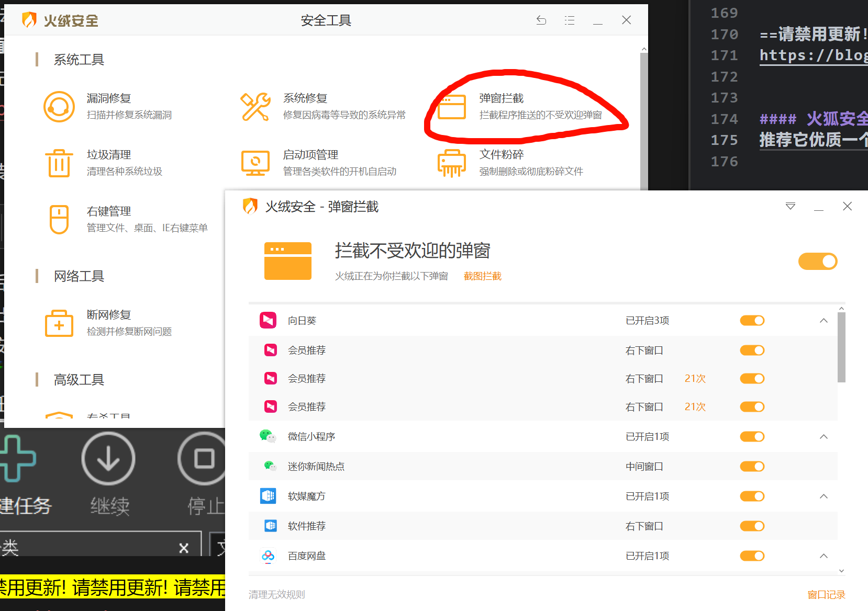
Task: Click line number 172 in the code editor
Action: click(x=724, y=77)
